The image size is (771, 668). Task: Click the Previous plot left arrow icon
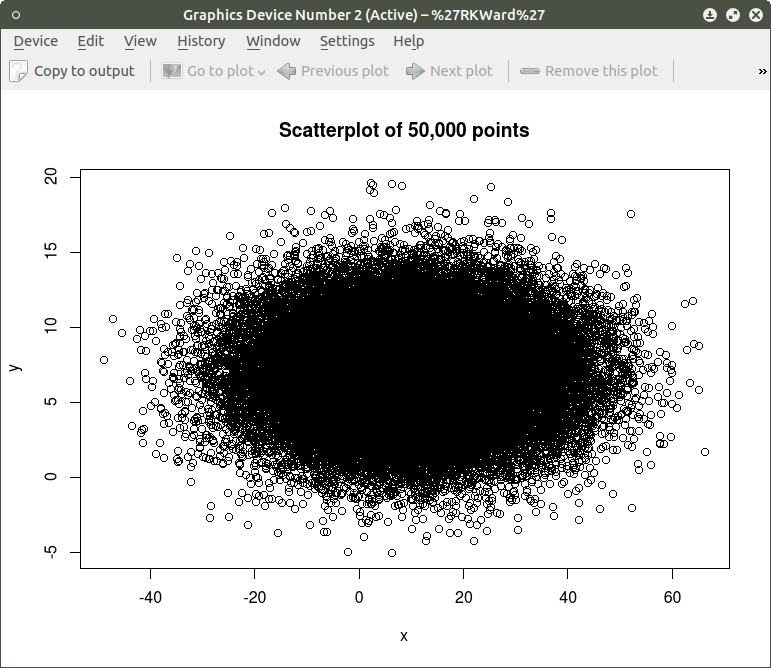pos(286,71)
